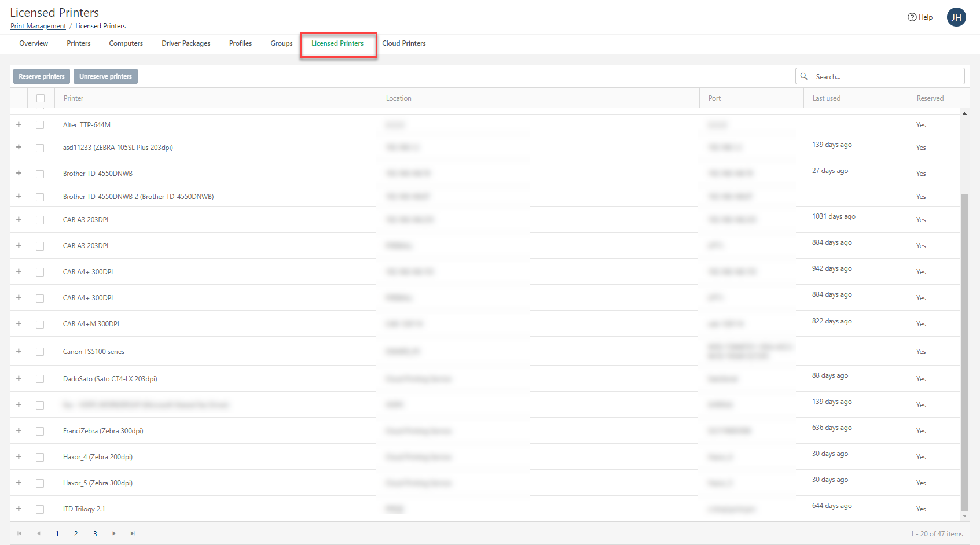Click the search magnifier icon
This screenshot has height=545, width=980.
pos(804,76)
